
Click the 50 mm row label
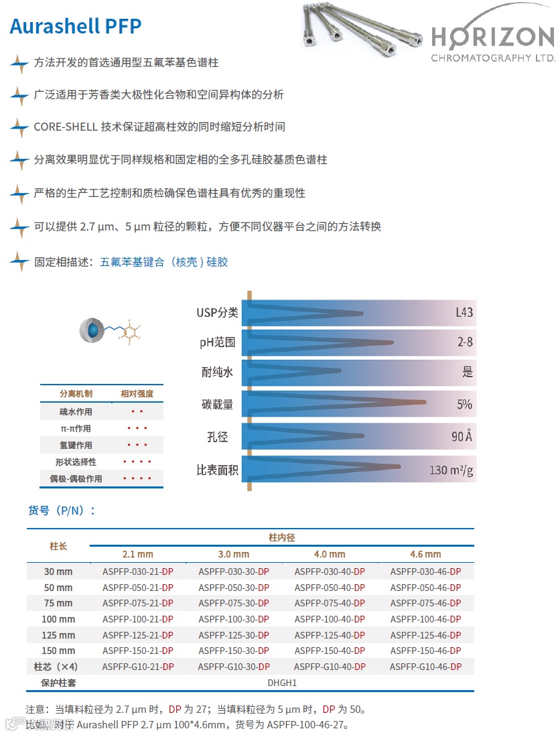[58, 588]
